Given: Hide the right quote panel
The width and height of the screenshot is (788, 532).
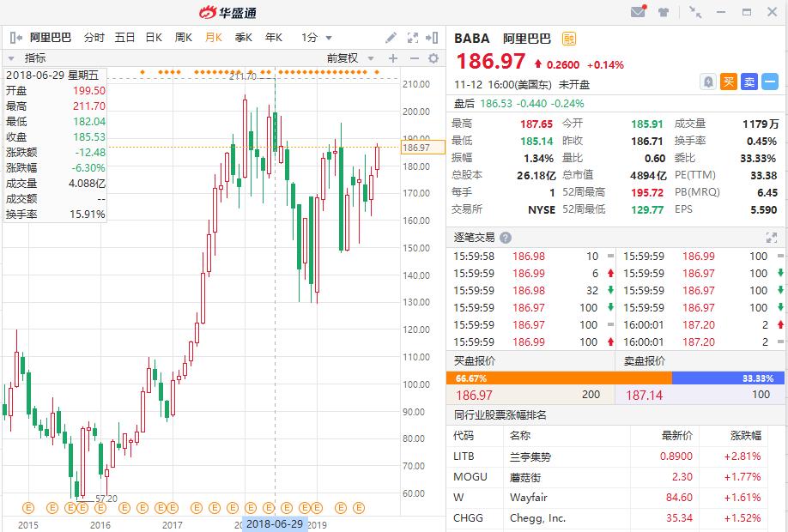Looking at the screenshot, I should (x=432, y=38).
